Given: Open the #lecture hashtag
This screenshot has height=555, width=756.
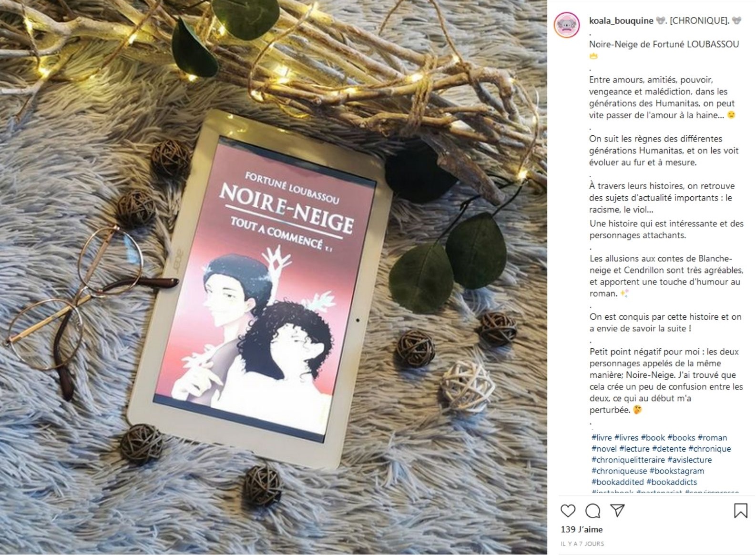Looking at the screenshot, I should tap(634, 448).
